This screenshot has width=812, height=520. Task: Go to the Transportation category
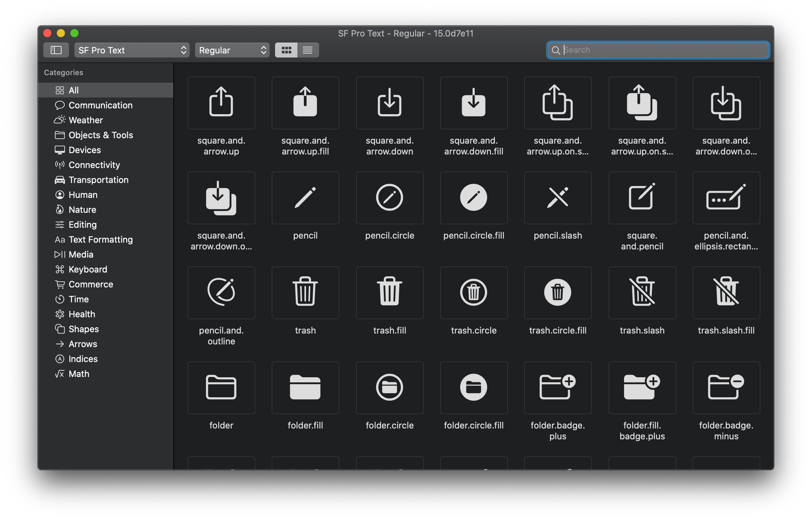pos(106,180)
